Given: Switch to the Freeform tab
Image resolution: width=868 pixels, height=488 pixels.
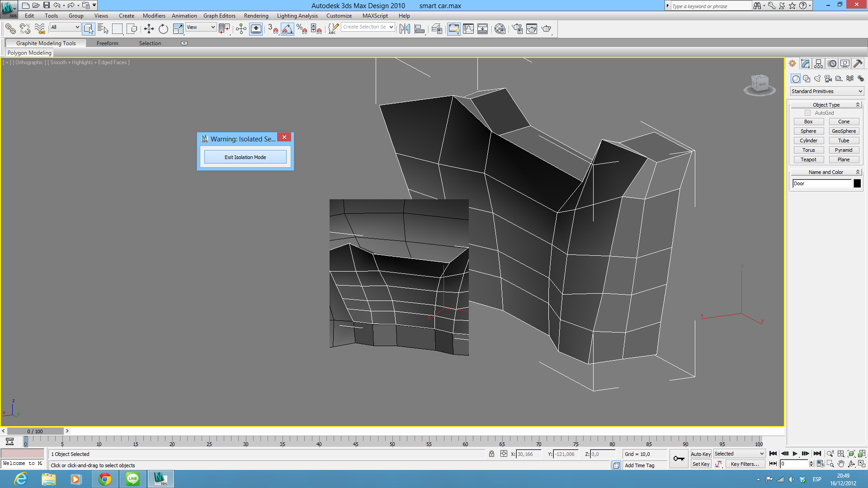Looking at the screenshot, I should click(107, 43).
